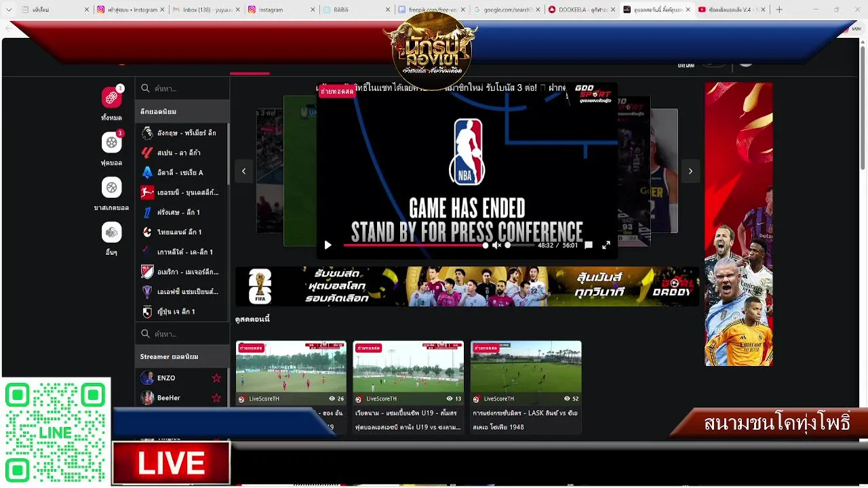The image size is (868, 488).
Task: Open the อิตาลี - เซเรีย A league
Action: tap(182, 172)
